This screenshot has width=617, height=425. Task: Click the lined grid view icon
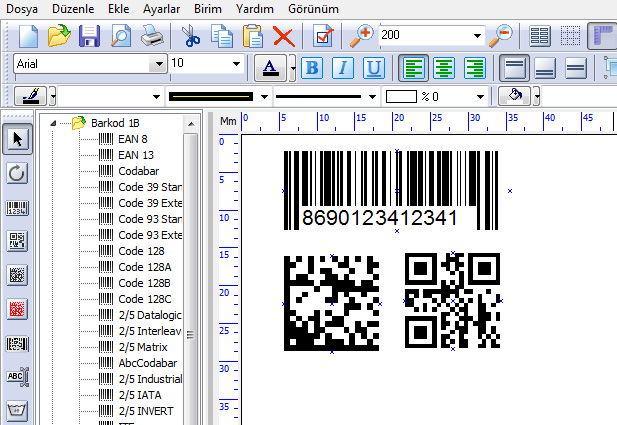539,36
